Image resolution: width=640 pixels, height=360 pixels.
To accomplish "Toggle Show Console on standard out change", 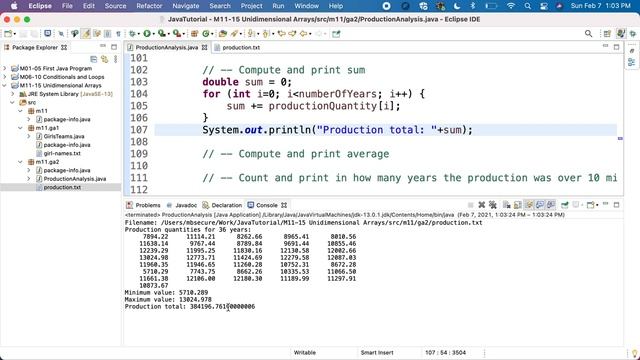I will click(540, 205).
